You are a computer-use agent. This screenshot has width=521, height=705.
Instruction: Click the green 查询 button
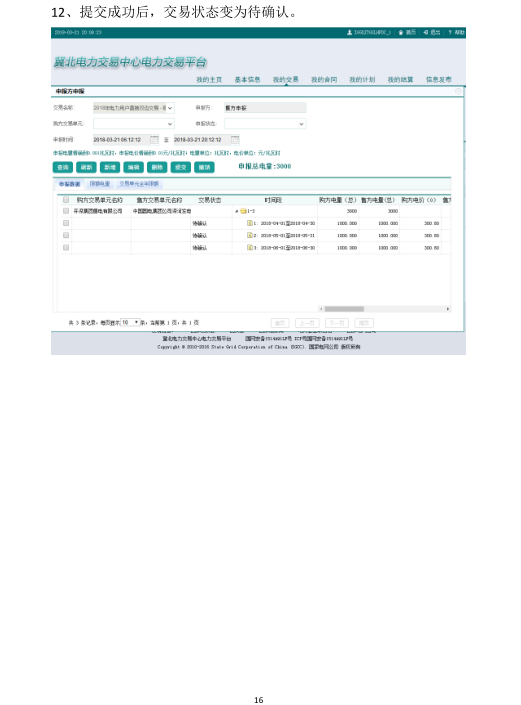63,167
